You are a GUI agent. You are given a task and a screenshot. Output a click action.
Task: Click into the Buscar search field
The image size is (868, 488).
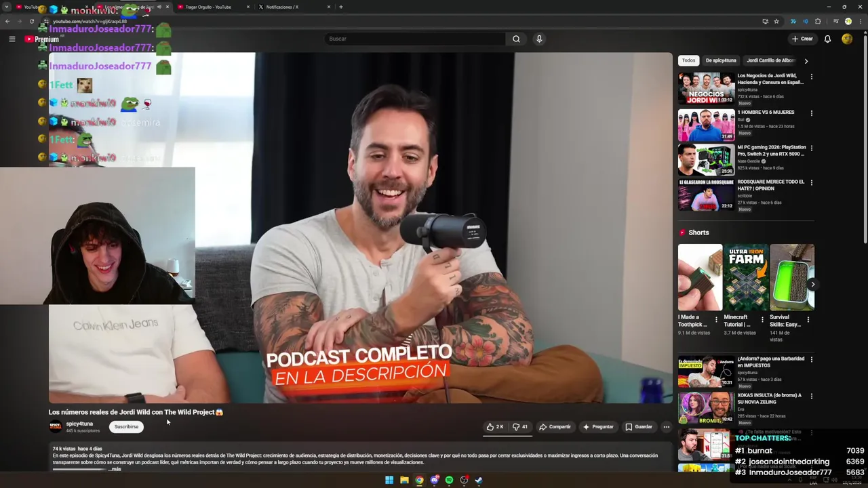[x=415, y=39]
